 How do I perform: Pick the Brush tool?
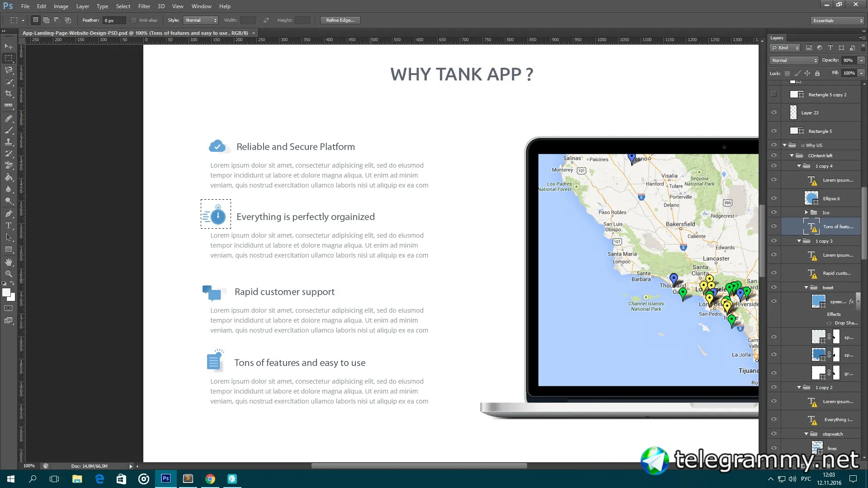tap(9, 130)
